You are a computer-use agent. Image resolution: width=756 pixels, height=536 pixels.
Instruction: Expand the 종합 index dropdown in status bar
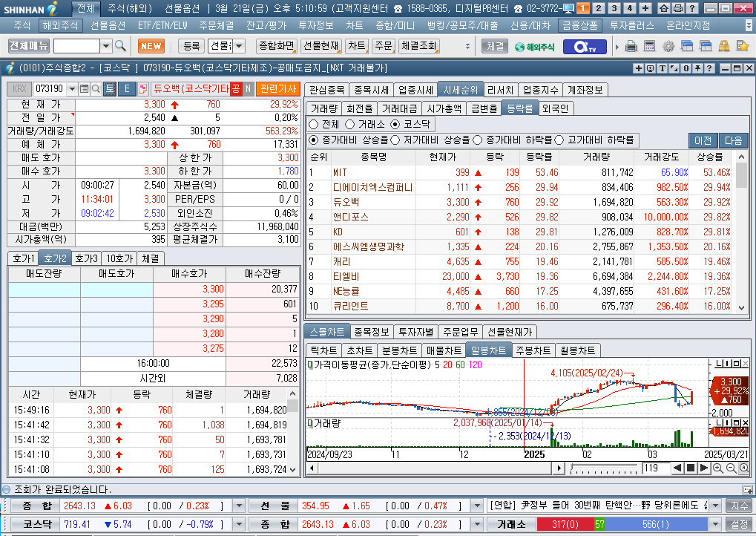pos(239,506)
